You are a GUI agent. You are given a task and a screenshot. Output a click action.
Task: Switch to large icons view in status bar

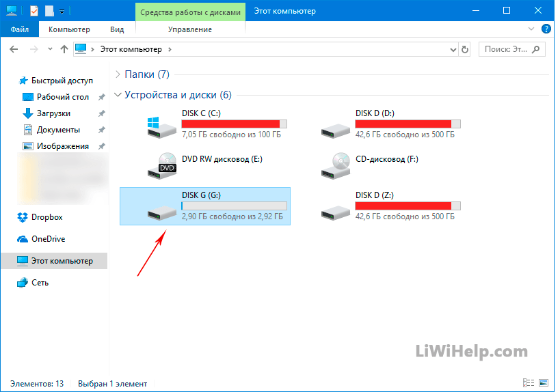[544, 383]
